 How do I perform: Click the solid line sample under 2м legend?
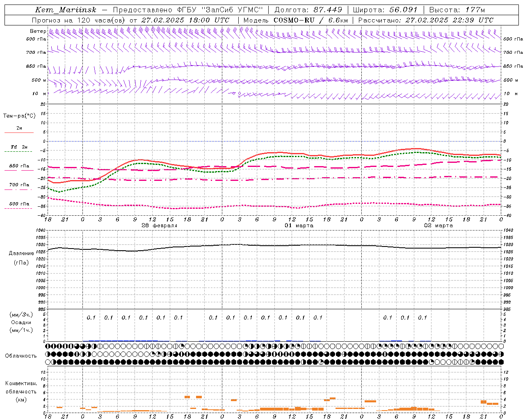pos(19,133)
